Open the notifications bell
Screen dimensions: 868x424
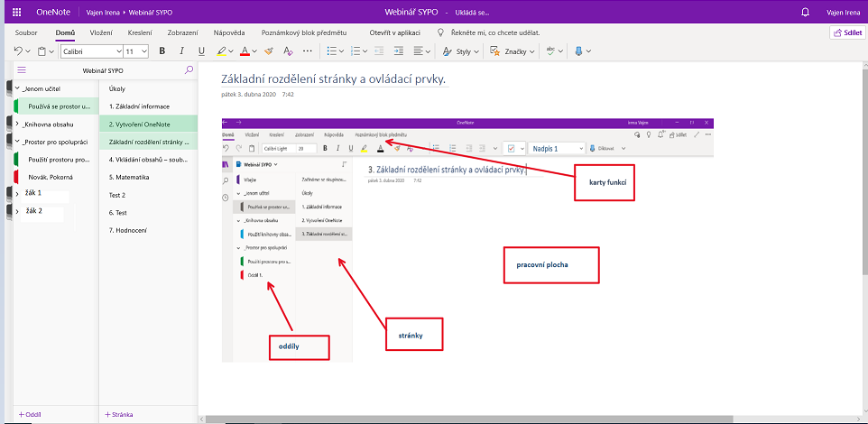point(806,12)
